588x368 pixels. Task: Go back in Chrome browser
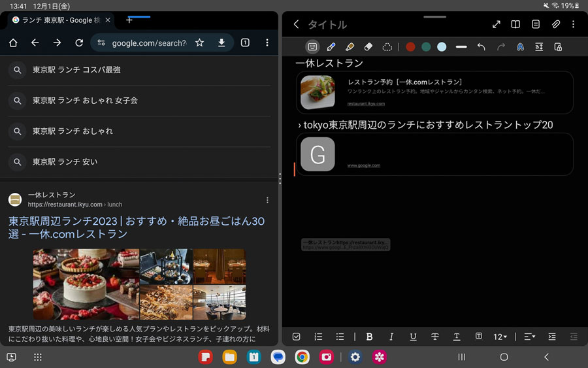coord(35,42)
